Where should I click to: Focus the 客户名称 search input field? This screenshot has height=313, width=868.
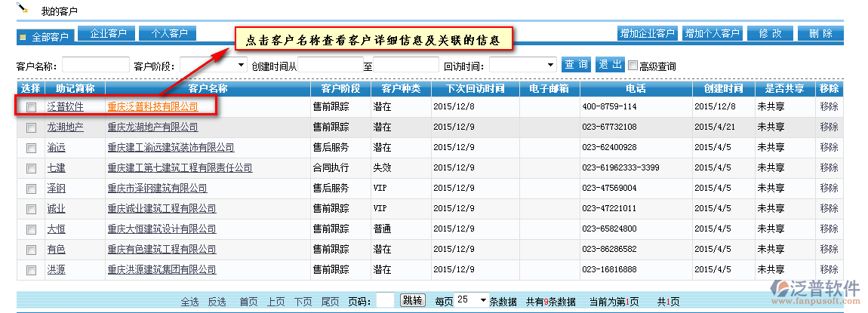pyautogui.click(x=96, y=66)
